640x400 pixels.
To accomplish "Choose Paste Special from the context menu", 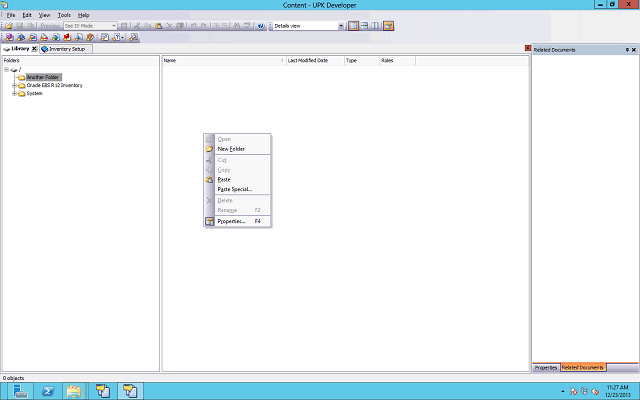I will [x=237, y=189].
